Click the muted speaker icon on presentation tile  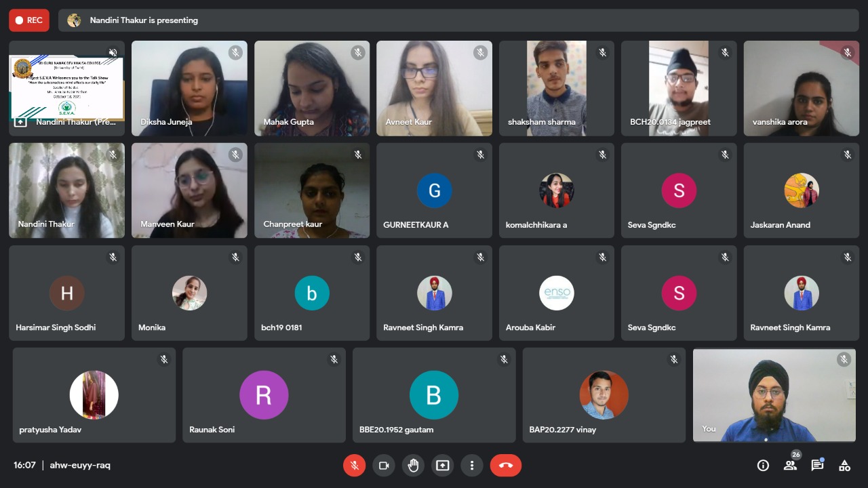[x=113, y=52]
